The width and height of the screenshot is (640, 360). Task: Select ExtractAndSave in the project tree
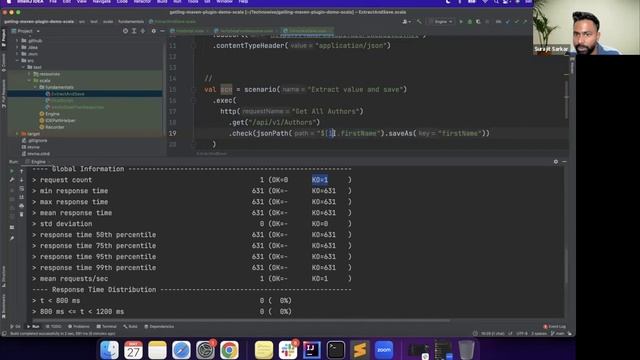click(68, 94)
